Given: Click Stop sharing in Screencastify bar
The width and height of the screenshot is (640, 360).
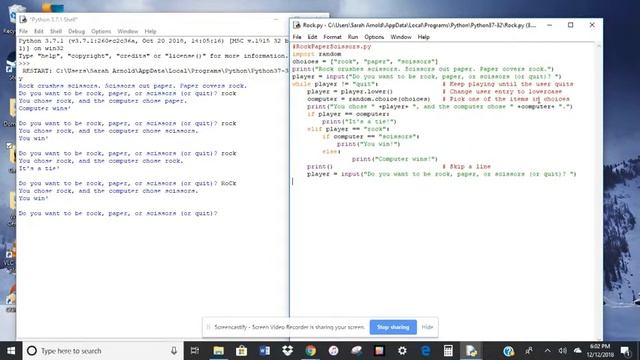Looking at the screenshot, I should (x=393, y=327).
